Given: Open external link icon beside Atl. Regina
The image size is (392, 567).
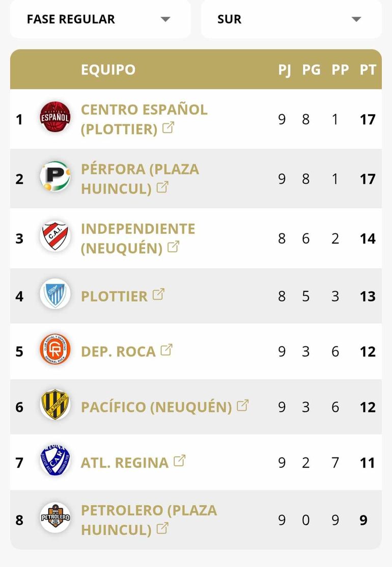Looking at the screenshot, I should (x=179, y=461).
